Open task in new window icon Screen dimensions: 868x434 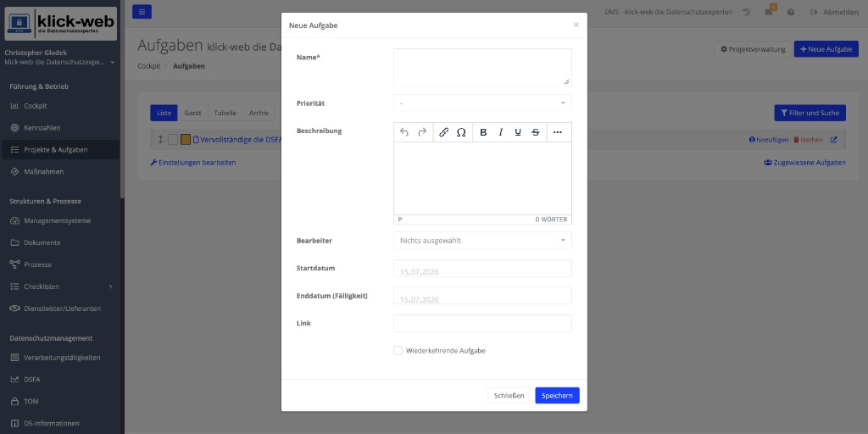coord(834,140)
